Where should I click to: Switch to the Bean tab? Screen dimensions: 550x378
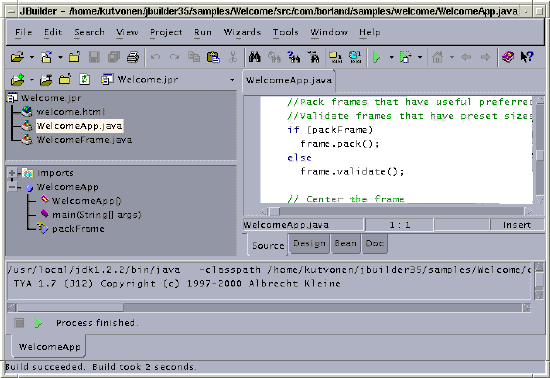(346, 243)
